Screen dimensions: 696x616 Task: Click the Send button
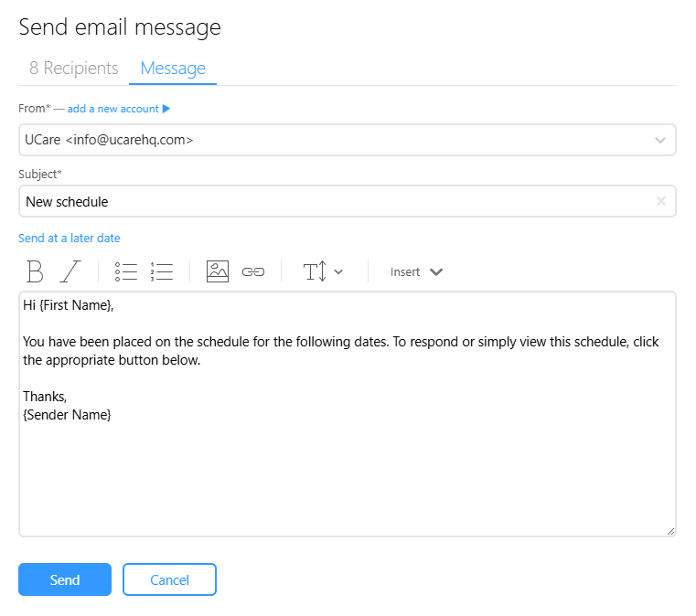coord(65,579)
